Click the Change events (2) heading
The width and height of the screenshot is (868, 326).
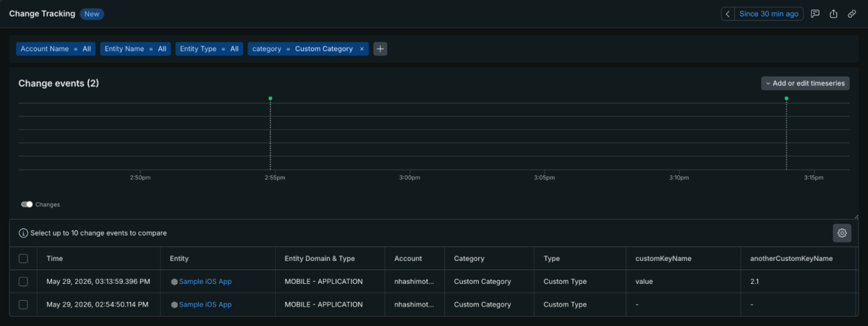click(x=59, y=83)
